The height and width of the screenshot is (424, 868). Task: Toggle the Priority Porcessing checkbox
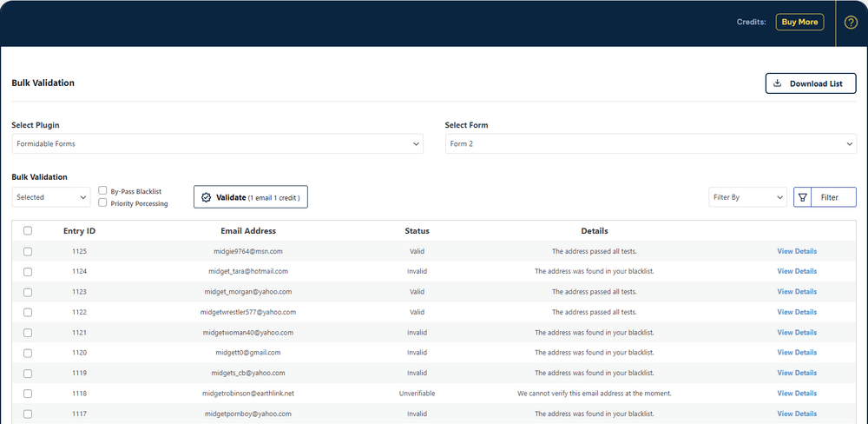coord(102,203)
